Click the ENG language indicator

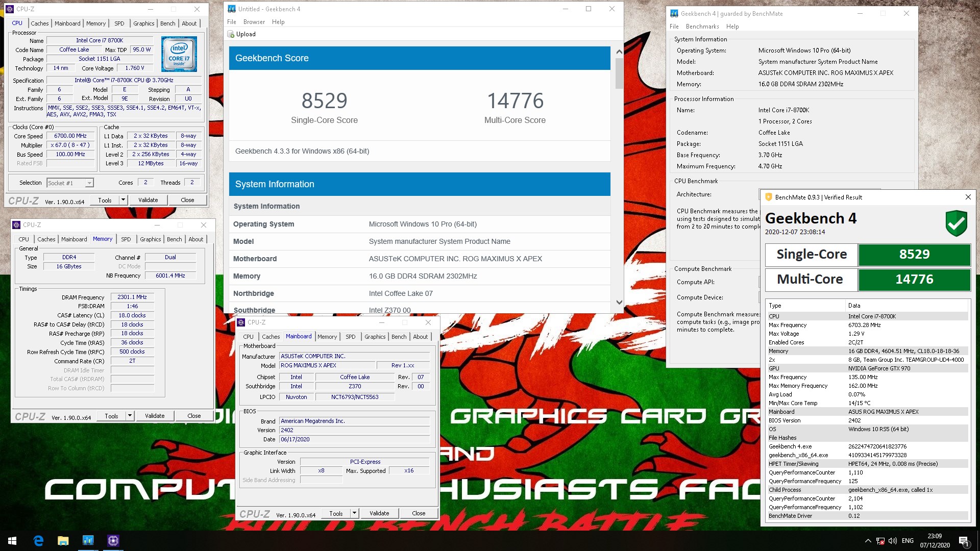(908, 541)
